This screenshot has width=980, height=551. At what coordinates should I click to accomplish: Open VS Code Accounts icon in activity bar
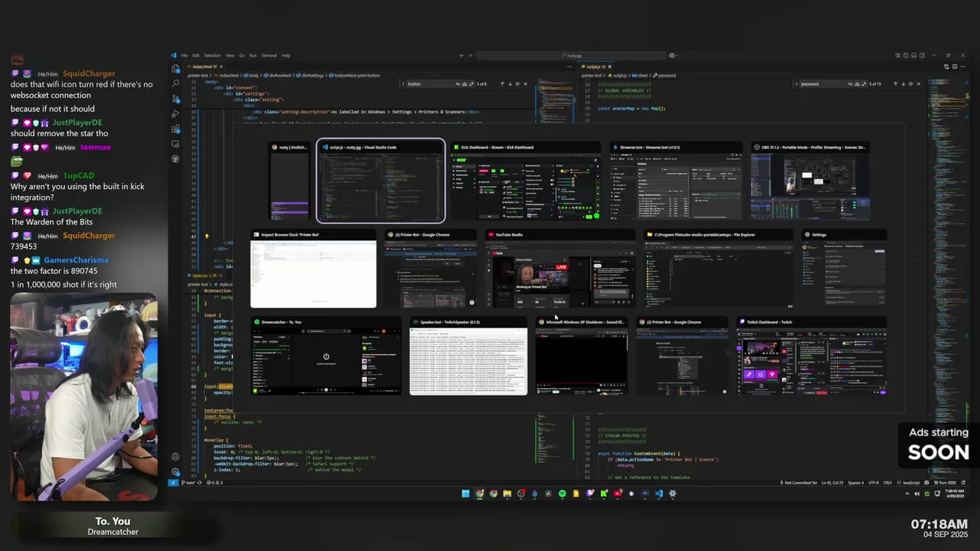[175, 457]
